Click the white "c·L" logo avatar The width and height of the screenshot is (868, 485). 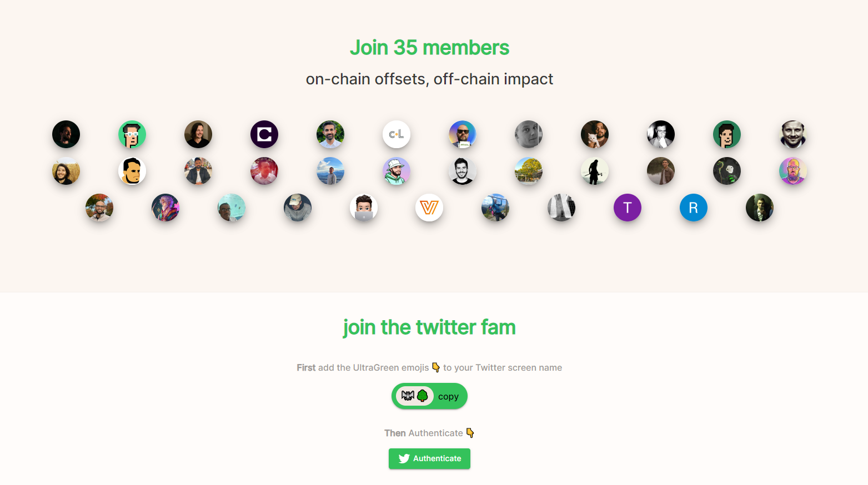coord(397,134)
